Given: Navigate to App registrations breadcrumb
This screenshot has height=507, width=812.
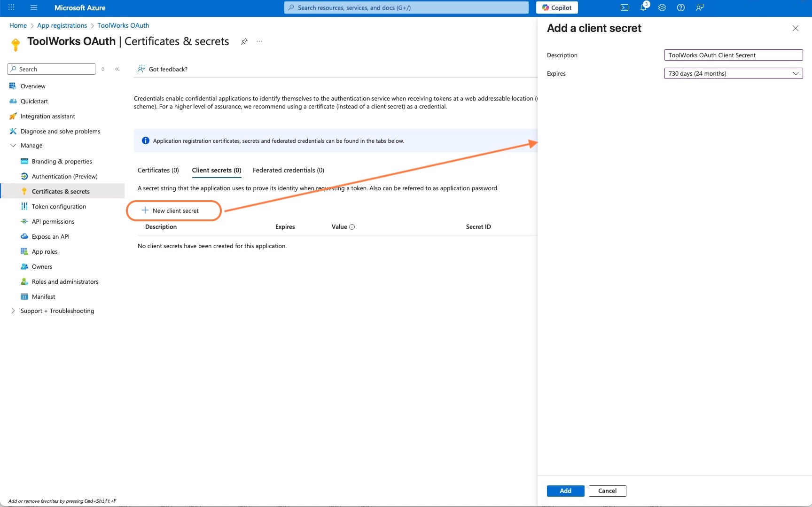Looking at the screenshot, I should coord(62,25).
